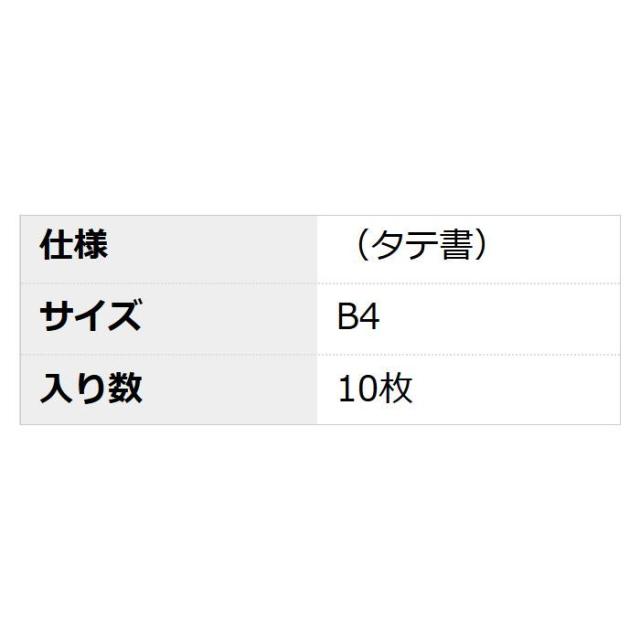Click the digit 4 in B4

coord(370,317)
